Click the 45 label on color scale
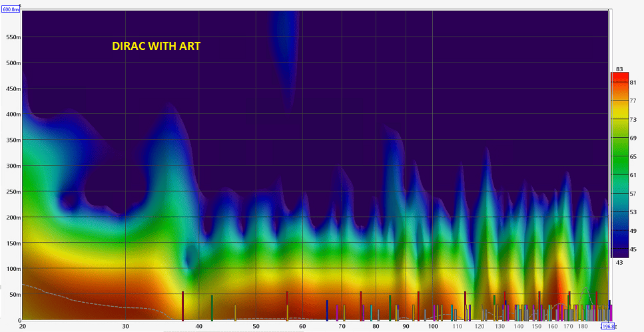The height and width of the screenshot is (332, 644). [x=633, y=249]
